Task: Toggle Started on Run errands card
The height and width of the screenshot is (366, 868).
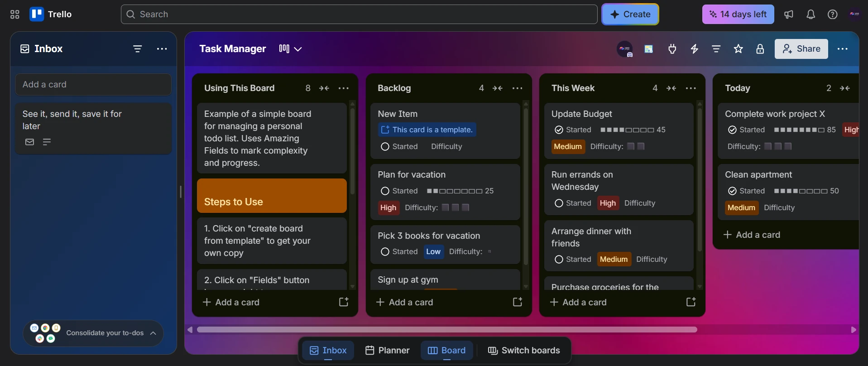Action: click(x=559, y=203)
